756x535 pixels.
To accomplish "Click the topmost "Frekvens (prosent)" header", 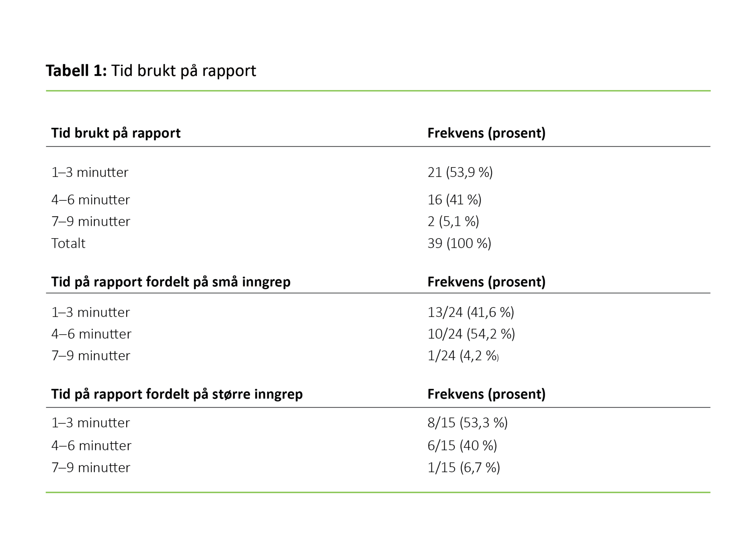I will tap(486, 133).
